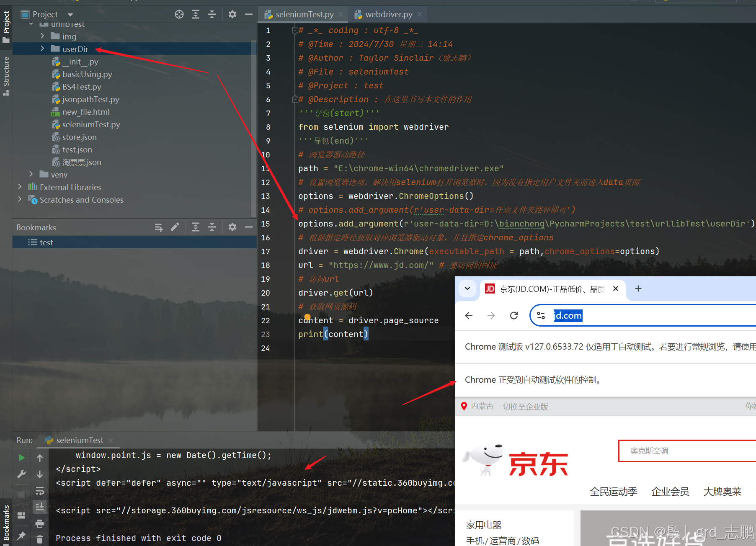Expand the img folder

click(x=42, y=36)
